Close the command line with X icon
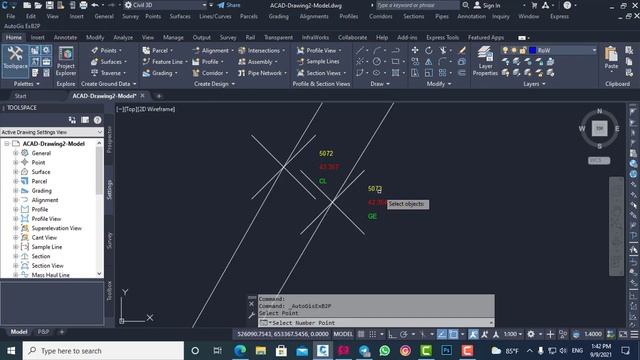 click(251, 304)
